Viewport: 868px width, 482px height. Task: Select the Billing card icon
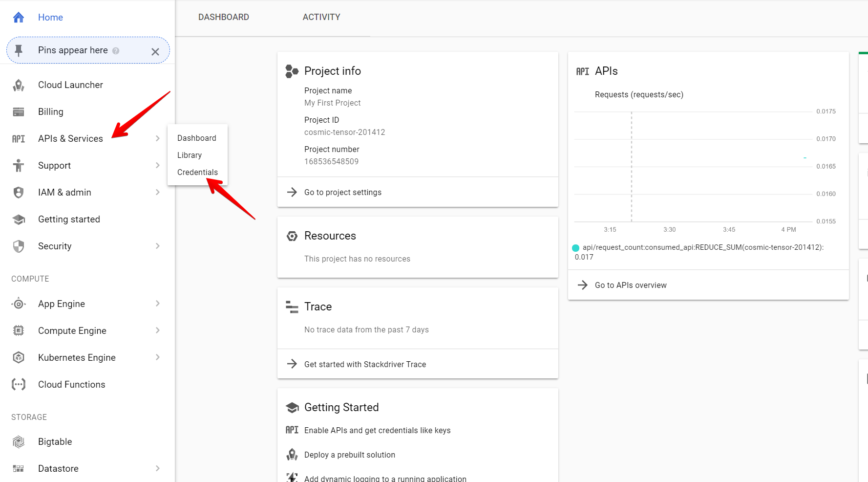click(18, 111)
